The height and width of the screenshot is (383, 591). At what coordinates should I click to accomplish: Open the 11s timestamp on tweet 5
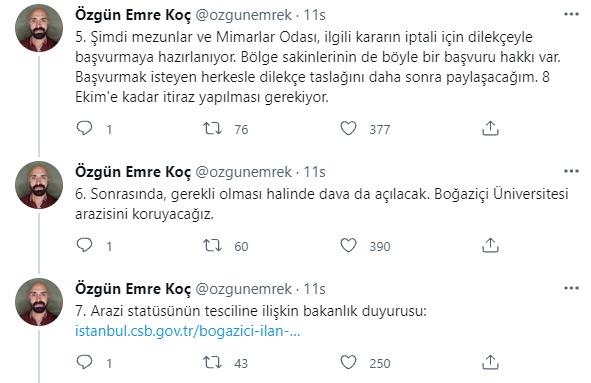tap(314, 15)
